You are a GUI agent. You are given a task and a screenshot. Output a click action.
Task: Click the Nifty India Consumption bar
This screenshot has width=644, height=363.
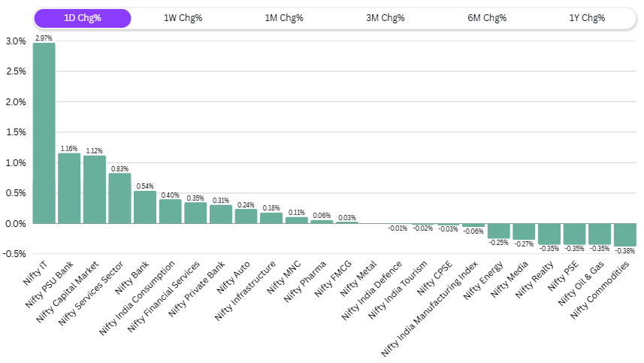click(x=171, y=211)
